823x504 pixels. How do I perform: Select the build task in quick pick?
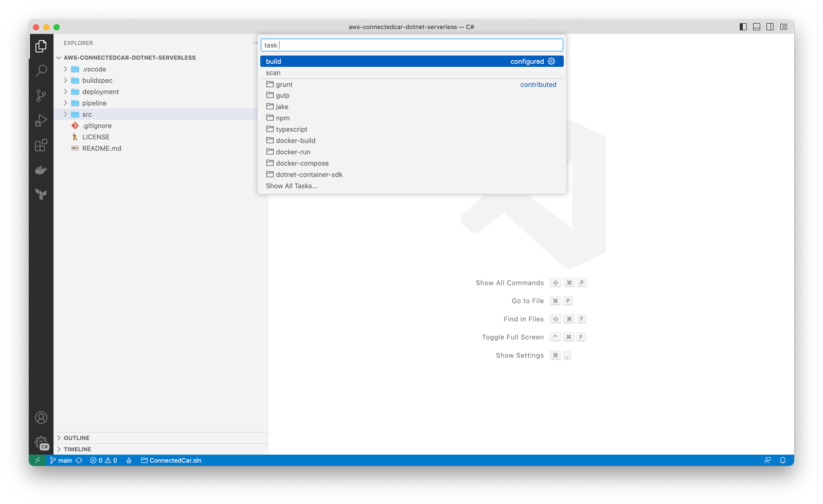[x=412, y=61]
